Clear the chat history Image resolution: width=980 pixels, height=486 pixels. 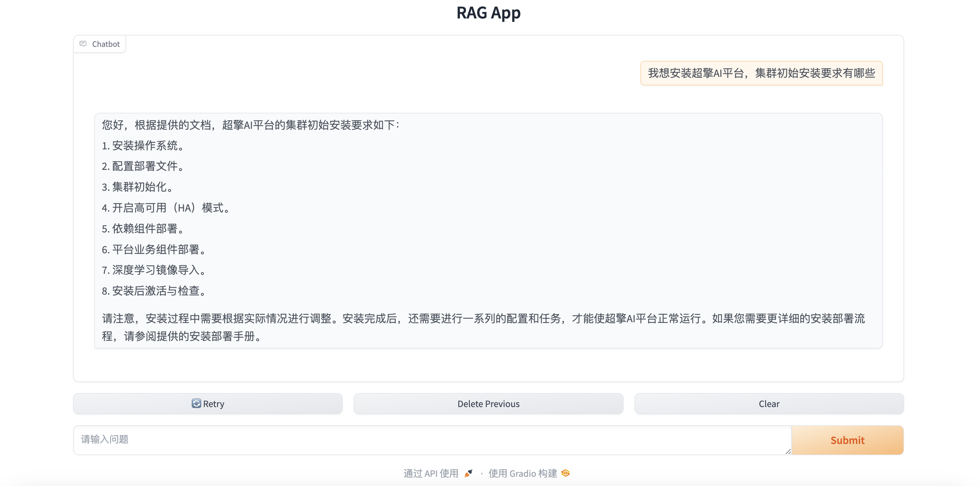[x=769, y=403]
